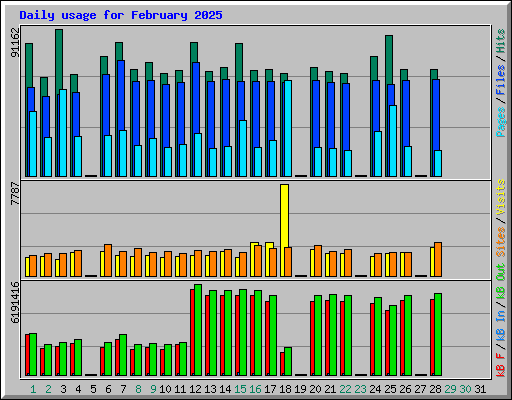Screen dimensions: 512x400
Task: Select day 11 on the x-axis
Action: 180,389
